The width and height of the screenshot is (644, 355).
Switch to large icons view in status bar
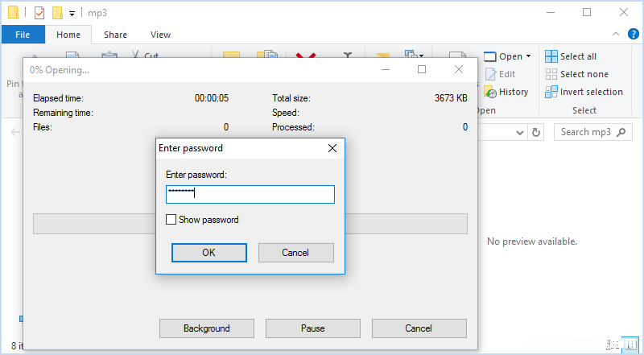[630, 345]
